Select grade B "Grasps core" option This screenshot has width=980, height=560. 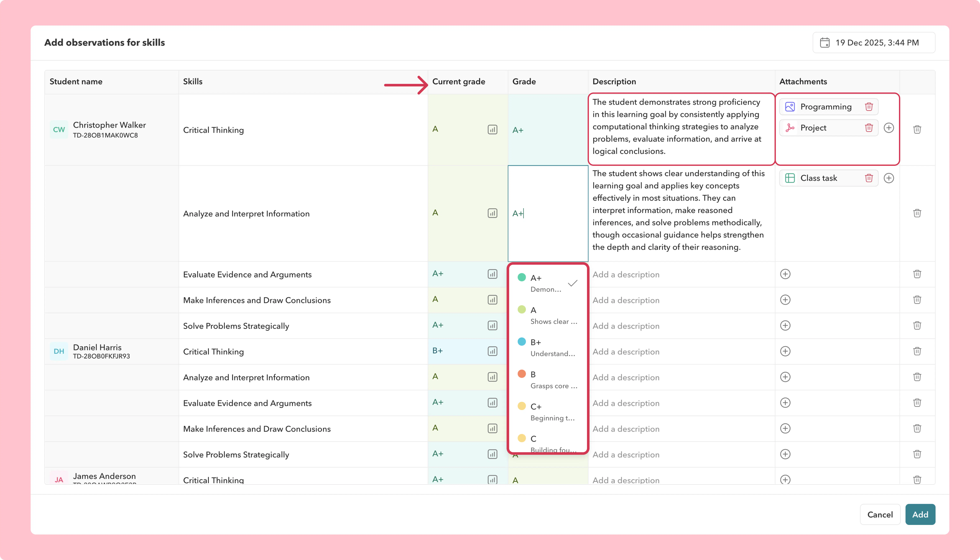click(x=548, y=380)
